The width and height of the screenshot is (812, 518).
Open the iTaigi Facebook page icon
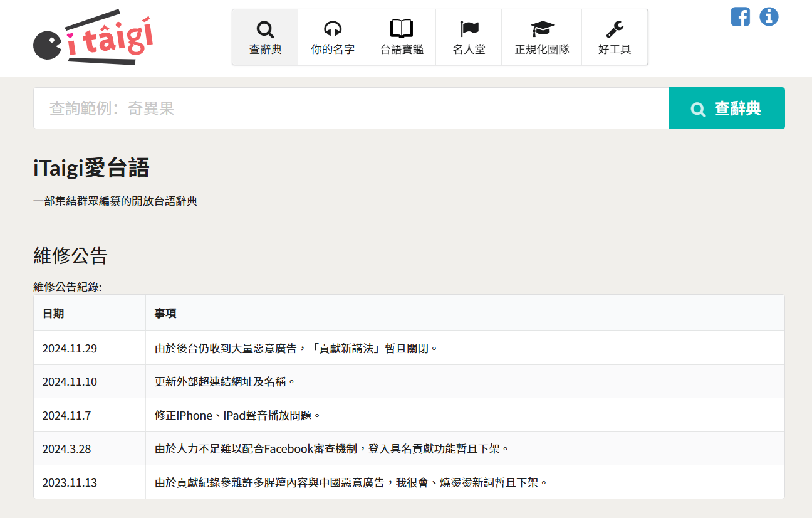tap(740, 16)
